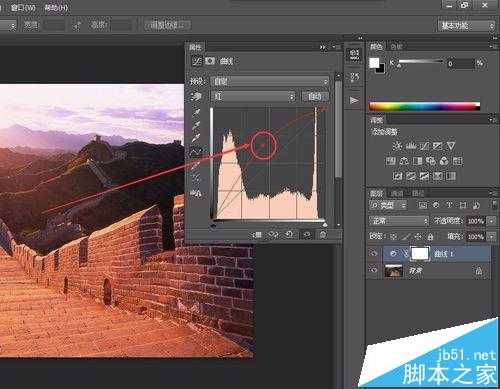This screenshot has width=500, height=389.
Task: Toggle lock image pixels brush icon
Action: (x=406, y=237)
